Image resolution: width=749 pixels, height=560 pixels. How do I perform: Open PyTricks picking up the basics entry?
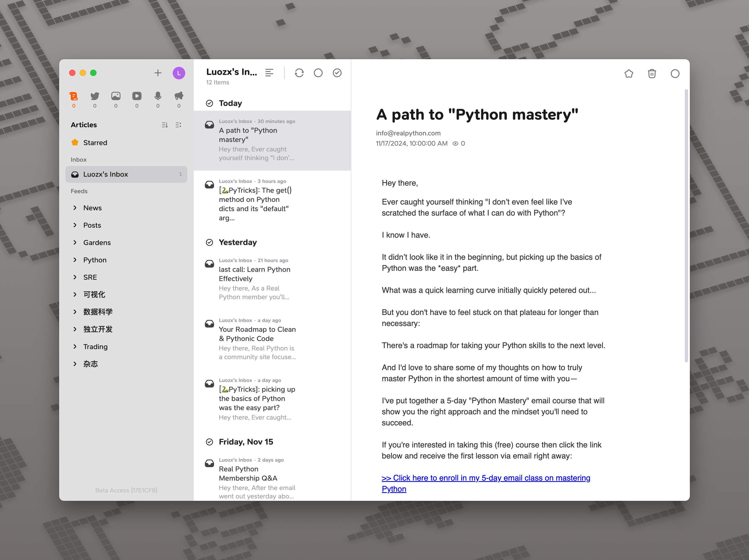[x=272, y=399]
